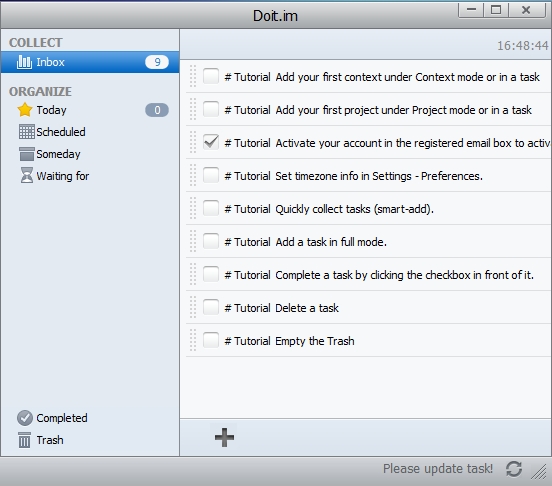Click the Inbox count badge 9

click(157, 62)
